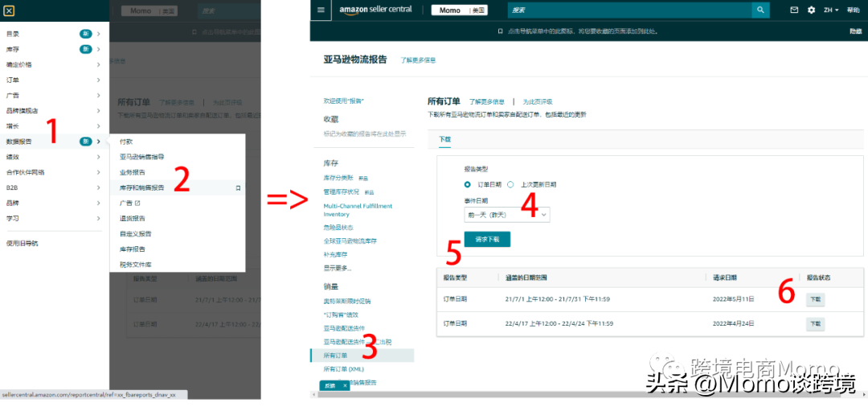Click 显示更多... under 库存
The height and width of the screenshot is (407, 868).
pos(337,268)
